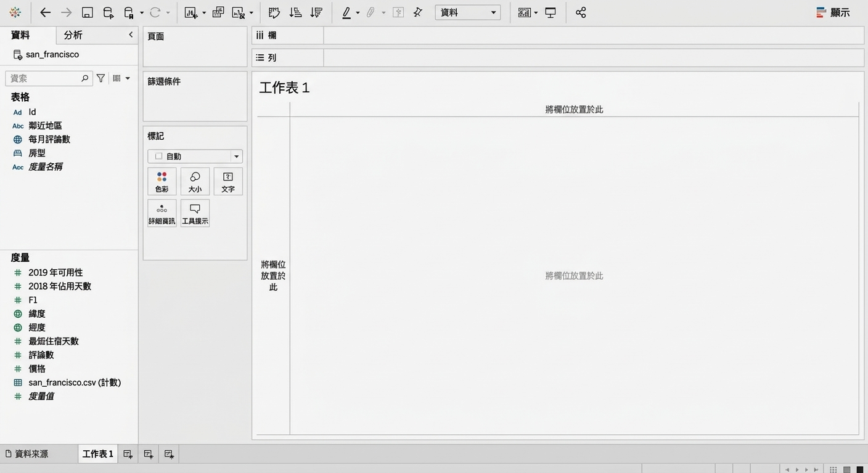Open the new worksheet dropdown arrow

204,12
